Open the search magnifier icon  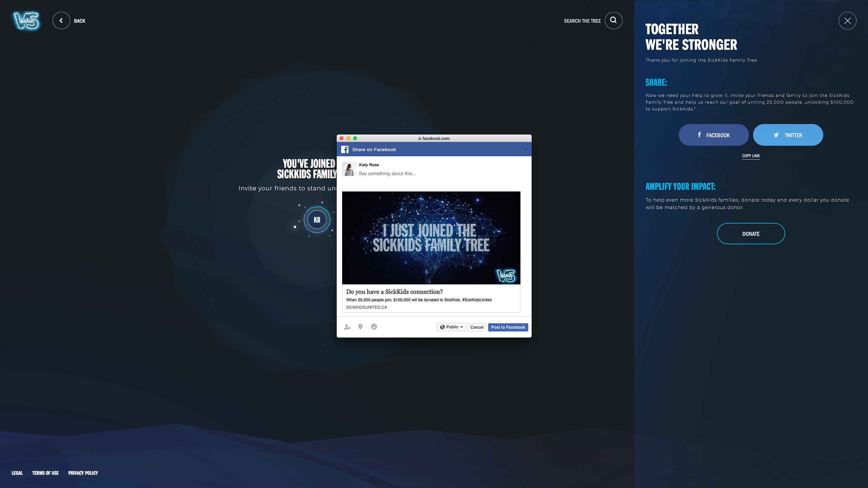(613, 20)
